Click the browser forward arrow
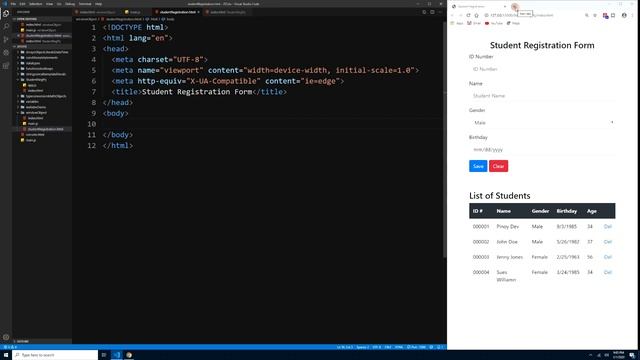The image size is (640, 360). (x=460, y=16)
